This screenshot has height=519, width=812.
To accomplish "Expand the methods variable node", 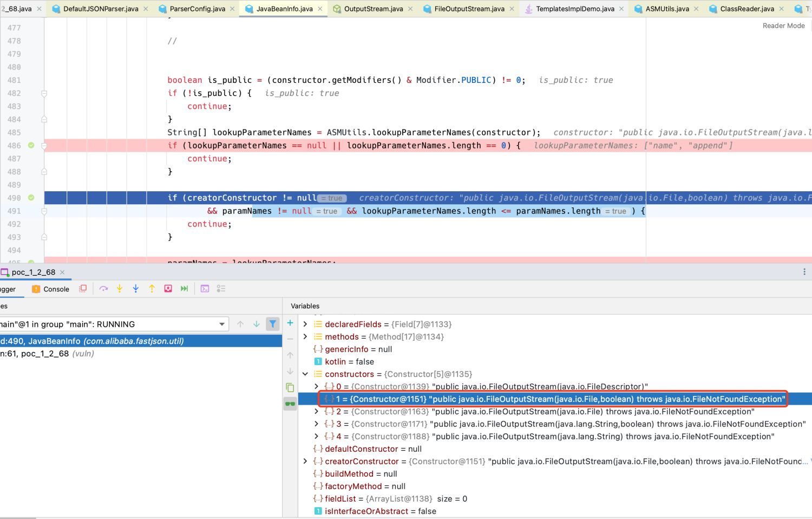I will [305, 336].
